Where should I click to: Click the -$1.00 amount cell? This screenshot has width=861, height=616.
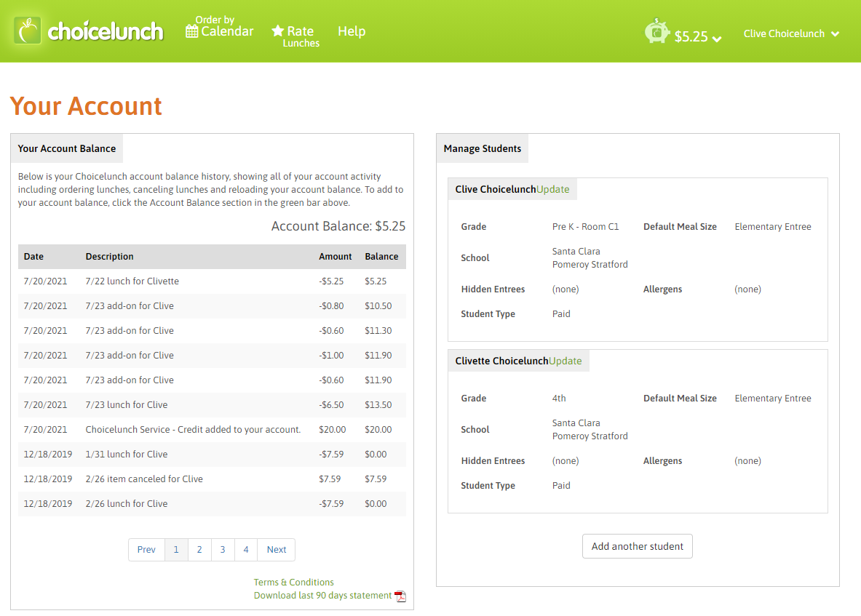331,356
